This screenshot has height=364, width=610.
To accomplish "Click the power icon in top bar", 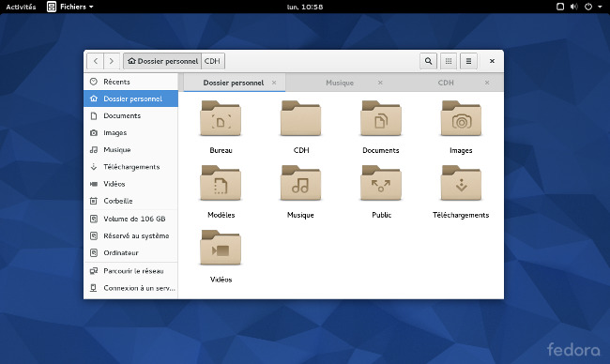I will [x=588, y=7].
